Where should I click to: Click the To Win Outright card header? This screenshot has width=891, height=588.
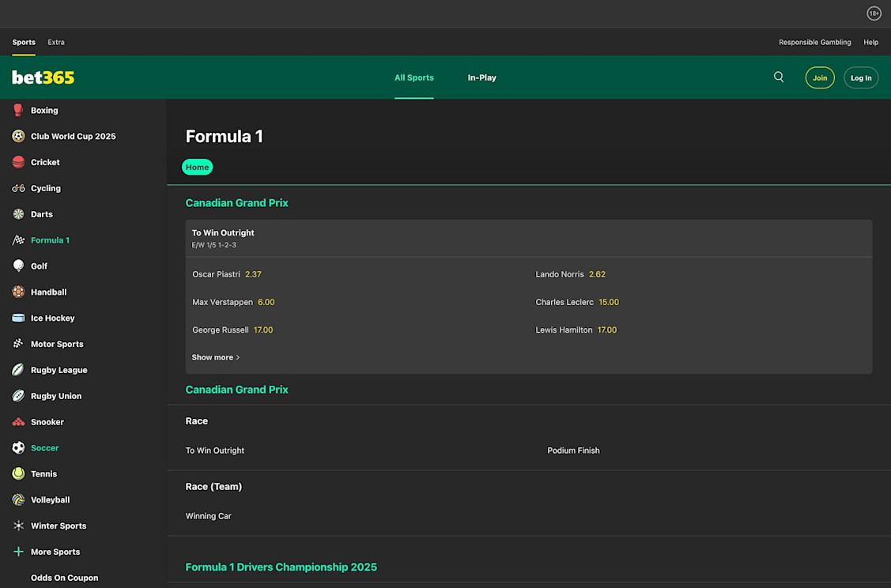[x=528, y=238]
